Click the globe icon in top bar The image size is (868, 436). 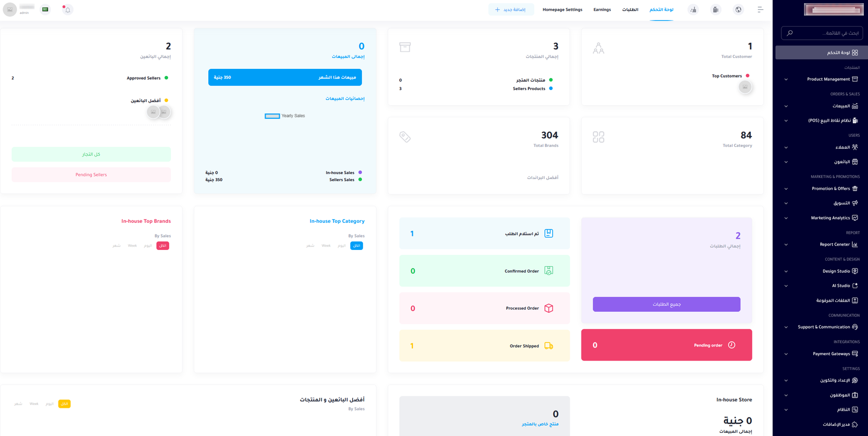tap(738, 10)
